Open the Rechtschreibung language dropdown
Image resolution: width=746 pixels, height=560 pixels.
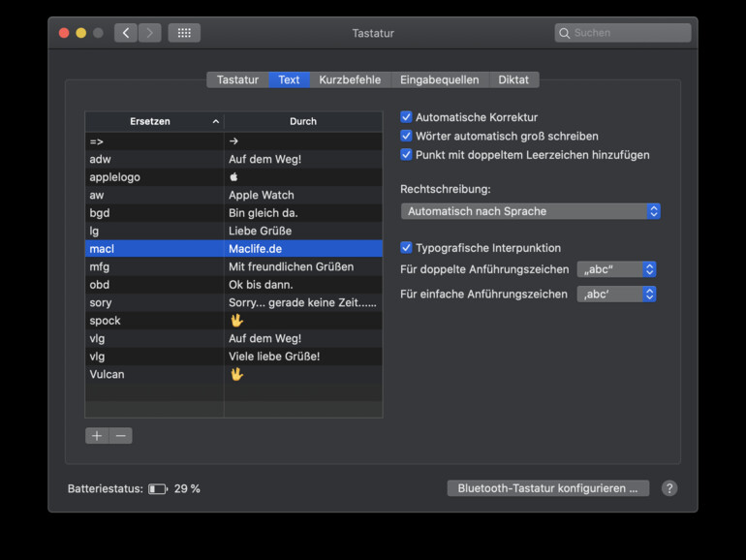pos(530,211)
